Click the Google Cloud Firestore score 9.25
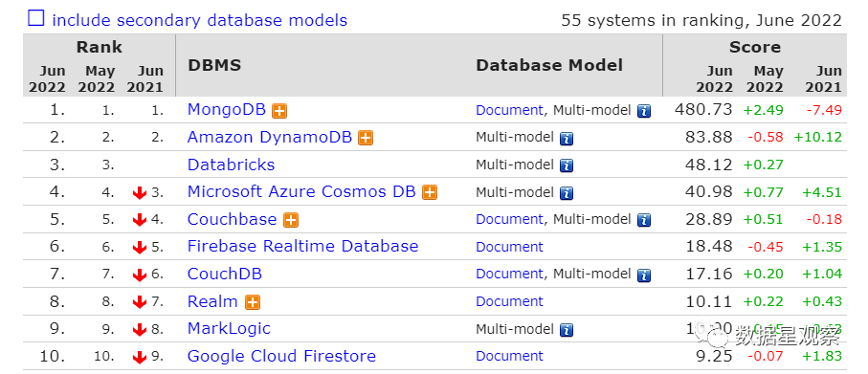868x374 pixels. click(x=715, y=356)
